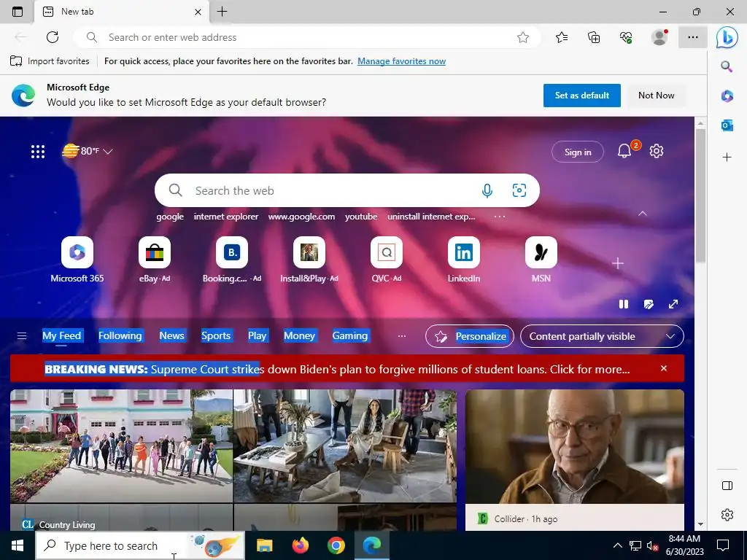
Task: Show more suggested searches ellipsis
Action: pyautogui.click(x=499, y=217)
